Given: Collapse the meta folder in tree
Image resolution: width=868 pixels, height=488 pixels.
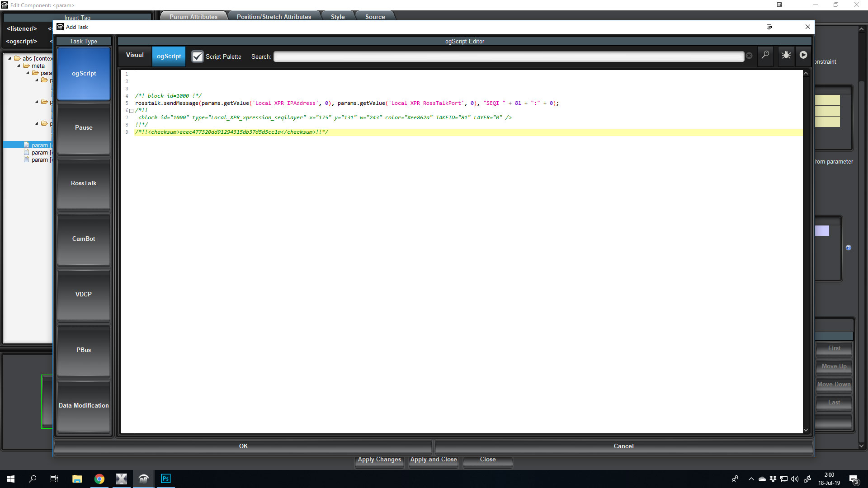Looking at the screenshot, I should click(x=19, y=66).
